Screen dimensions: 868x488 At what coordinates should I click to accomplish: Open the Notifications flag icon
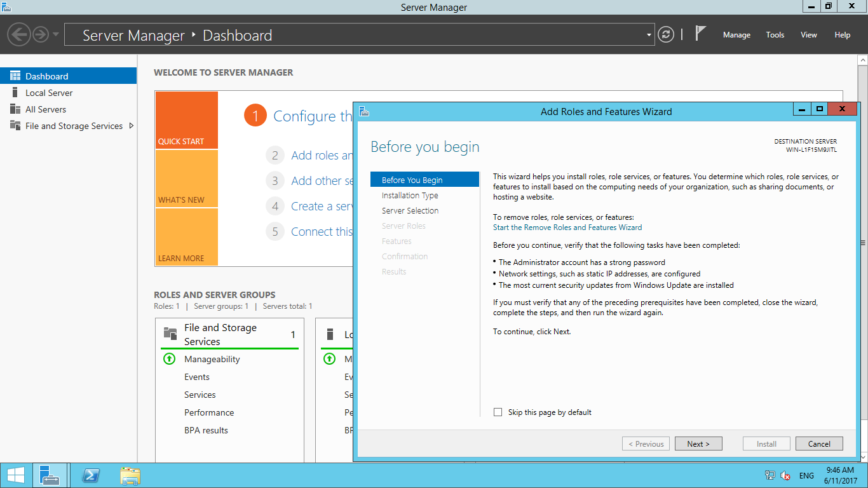tap(700, 33)
